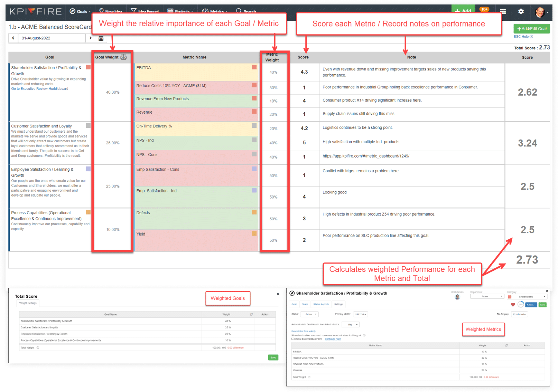Click the EBITDA score 4.3
The height and width of the screenshot is (392, 558).
click(304, 72)
